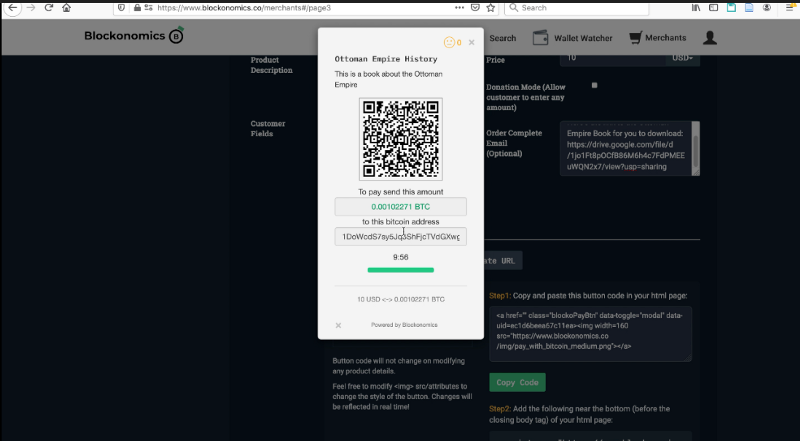Viewport: 800px width, 441px height.
Task: Click the blue document extension icon in toolbar
Action: pos(749,8)
